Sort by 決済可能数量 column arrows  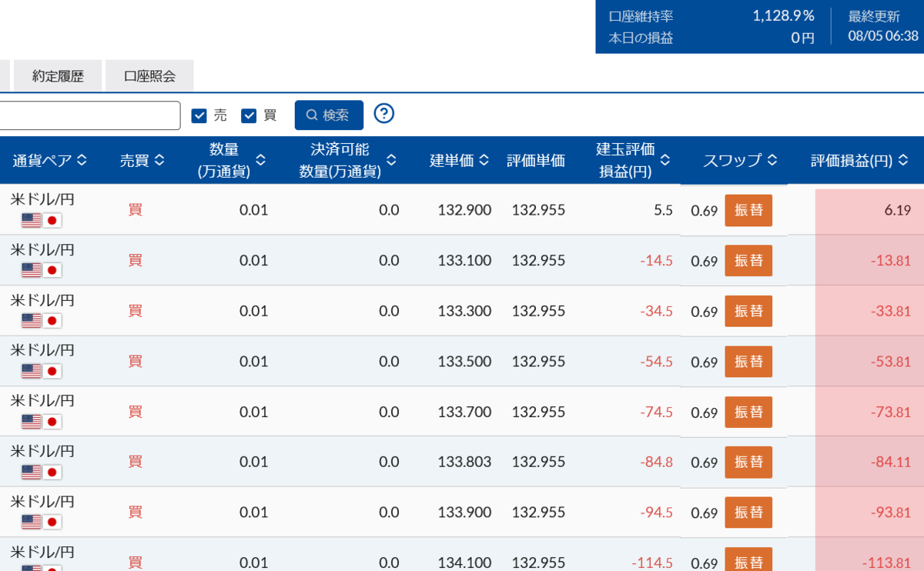coord(391,160)
